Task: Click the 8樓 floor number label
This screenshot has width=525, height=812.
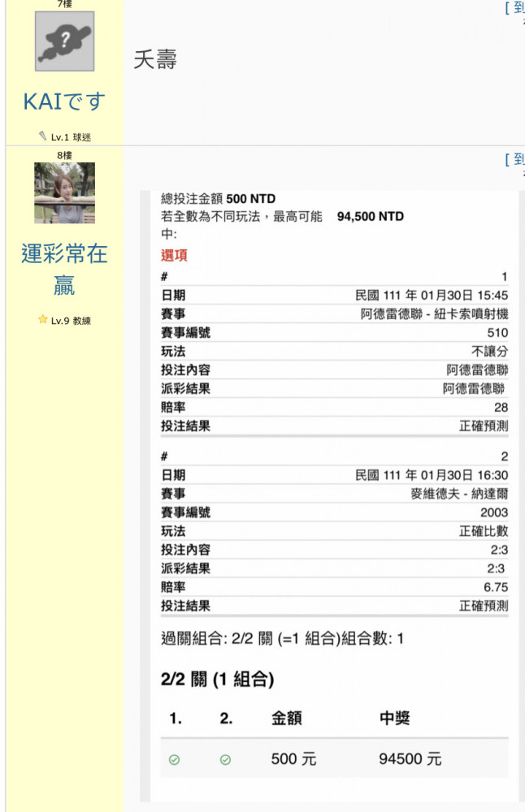Action: [x=64, y=154]
